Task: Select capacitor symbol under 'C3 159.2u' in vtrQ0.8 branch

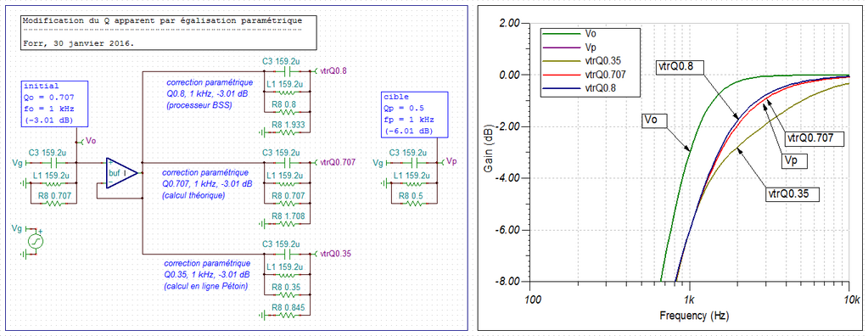Action: click(288, 71)
